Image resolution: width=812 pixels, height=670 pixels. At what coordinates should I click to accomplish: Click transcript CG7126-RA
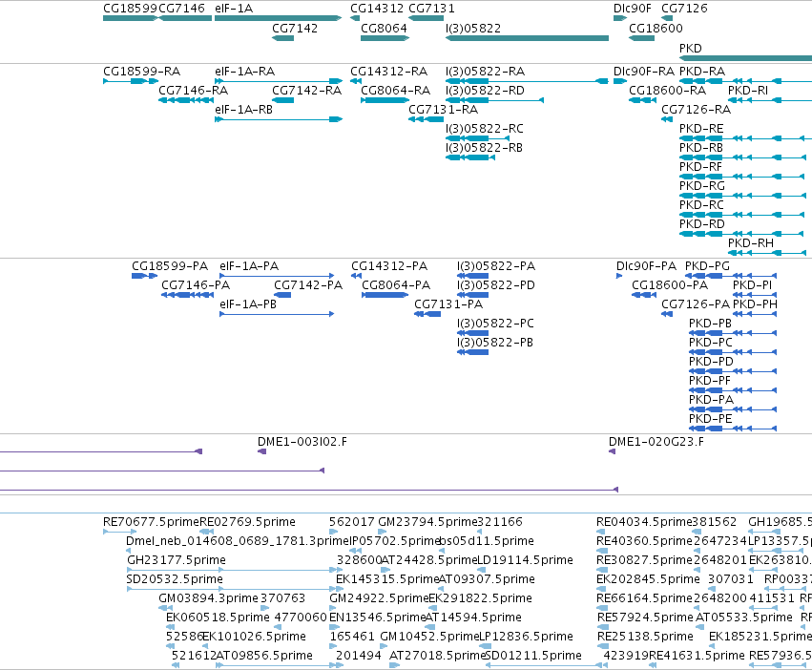coord(696,110)
